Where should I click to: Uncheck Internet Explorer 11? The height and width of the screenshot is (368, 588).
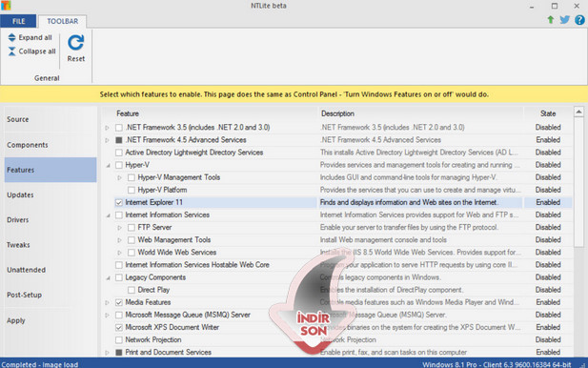tap(119, 202)
